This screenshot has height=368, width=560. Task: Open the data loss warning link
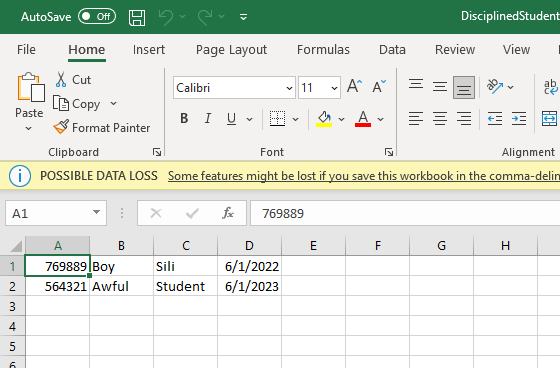[364, 176]
